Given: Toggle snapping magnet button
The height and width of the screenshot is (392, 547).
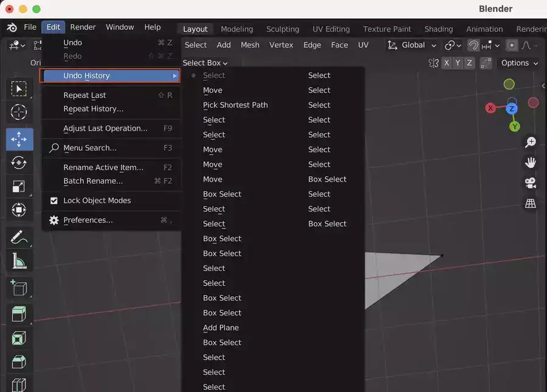Looking at the screenshot, I should pos(473,46).
